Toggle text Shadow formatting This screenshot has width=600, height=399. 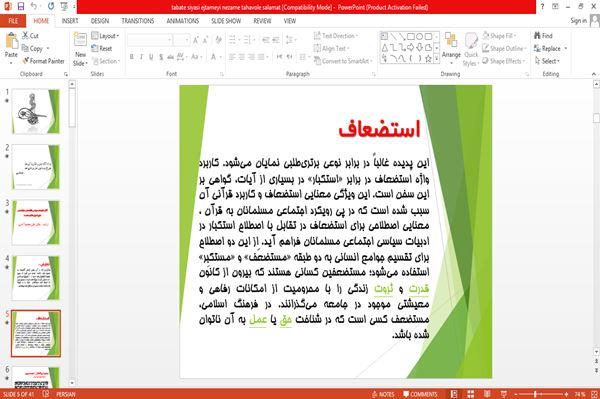(x=161, y=57)
